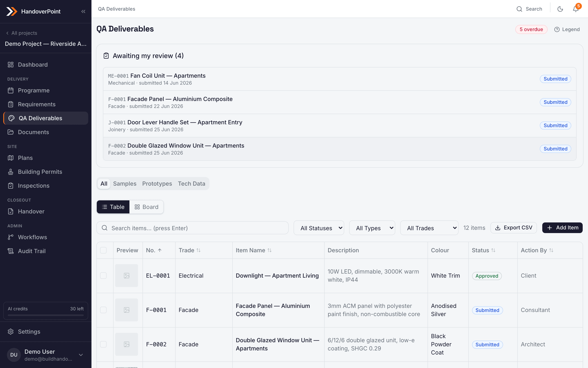Collapse the sidebar with double-chevron icon
The height and width of the screenshot is (368, 588).
[x=83, y=11]
